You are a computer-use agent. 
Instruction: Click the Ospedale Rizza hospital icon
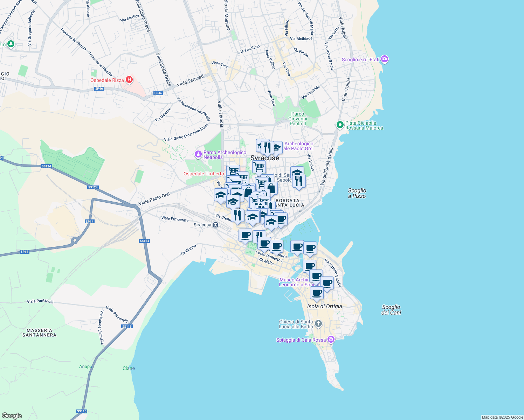click(x=129, y=80)
